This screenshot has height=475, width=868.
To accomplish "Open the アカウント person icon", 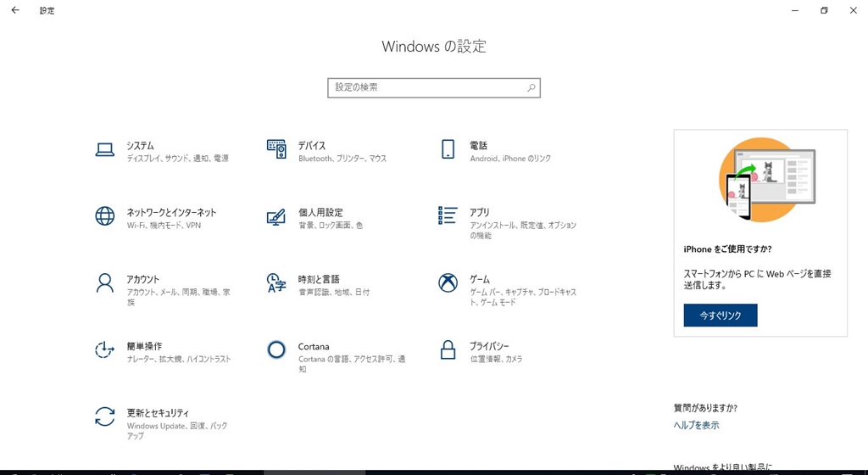I will tap(104, 283).
